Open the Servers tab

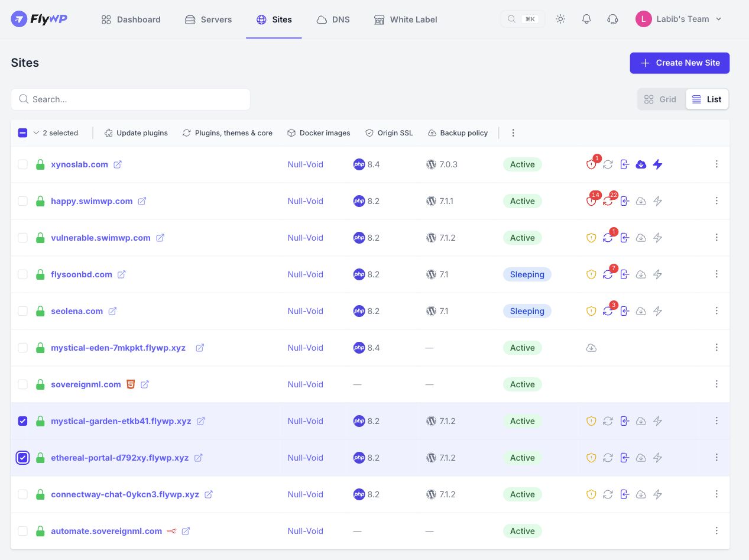pyautogui.click(x=208, y=20)
